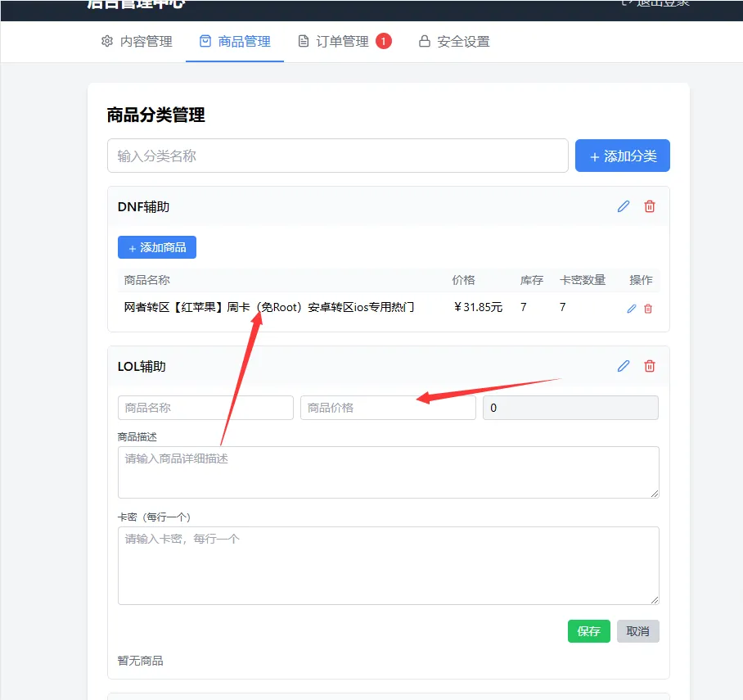743x700 pixels.
Task: Click the gear icon beside 内容管理
Action: tap(106, 42)
